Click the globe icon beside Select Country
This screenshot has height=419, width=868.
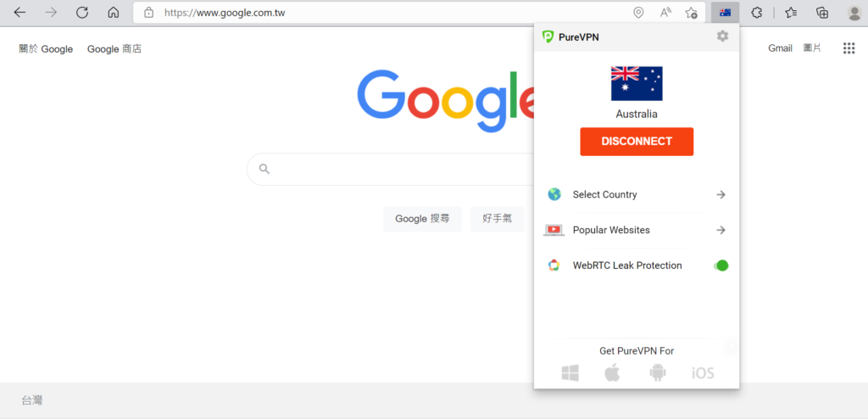click(554, 194)
